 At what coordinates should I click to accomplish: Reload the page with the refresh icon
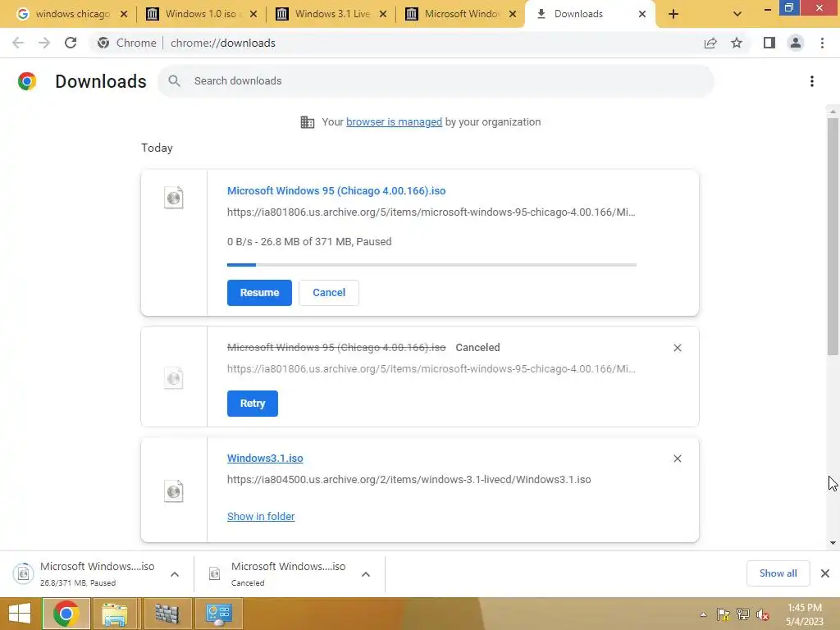click(71, 43)
